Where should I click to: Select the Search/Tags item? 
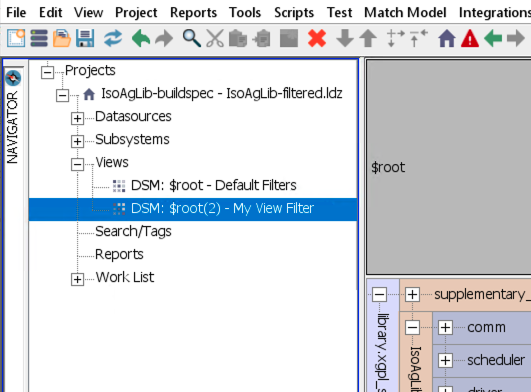133,231
